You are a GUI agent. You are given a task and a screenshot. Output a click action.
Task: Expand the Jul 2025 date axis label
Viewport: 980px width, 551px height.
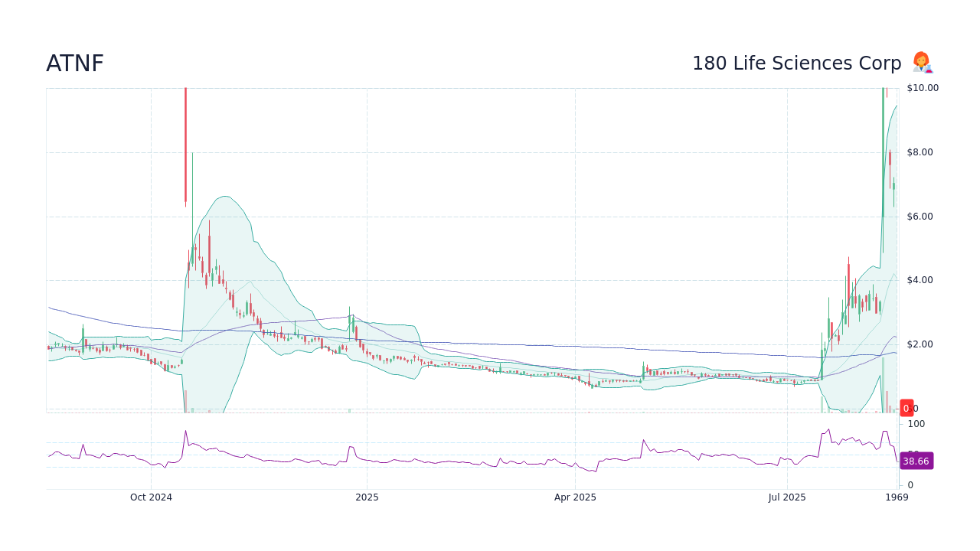click(x=788, y=497)
